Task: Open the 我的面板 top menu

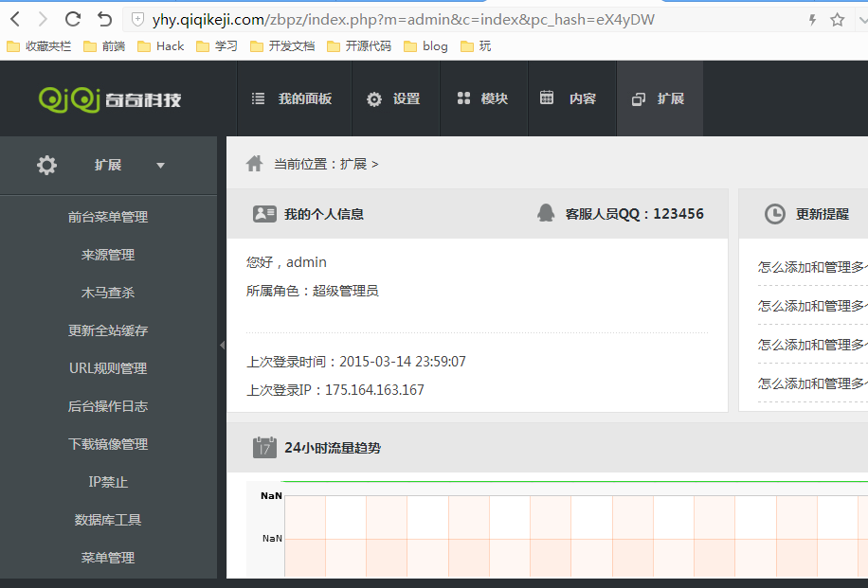Action: pos(294,98)
